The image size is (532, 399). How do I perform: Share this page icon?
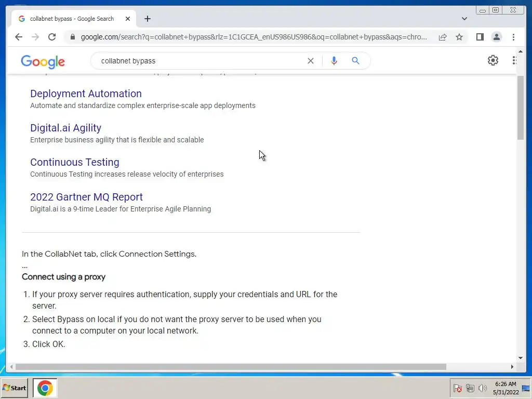point(443,37)
